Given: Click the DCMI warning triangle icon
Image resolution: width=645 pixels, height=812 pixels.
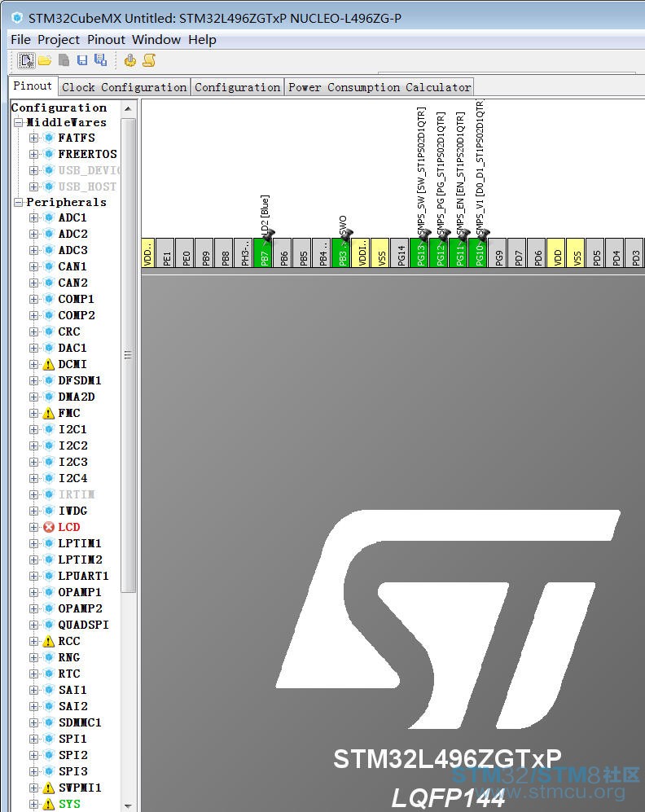Looking at the screenshot, I should [x=49, y=365].
